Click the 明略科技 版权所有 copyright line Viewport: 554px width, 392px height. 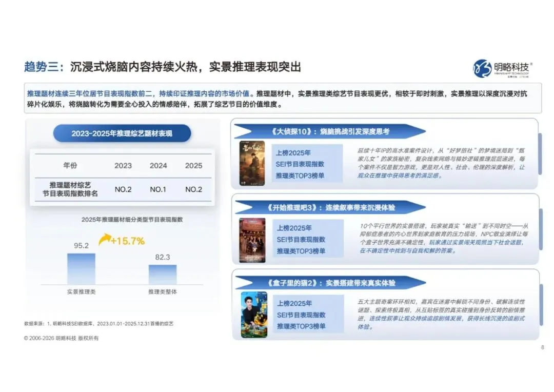click(61, 338)
